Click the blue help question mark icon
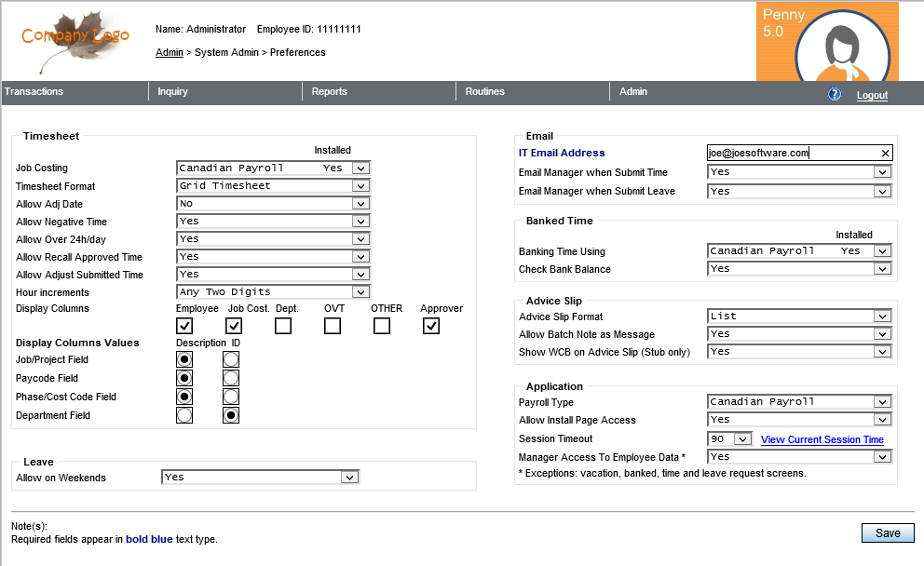 [835, 95]
